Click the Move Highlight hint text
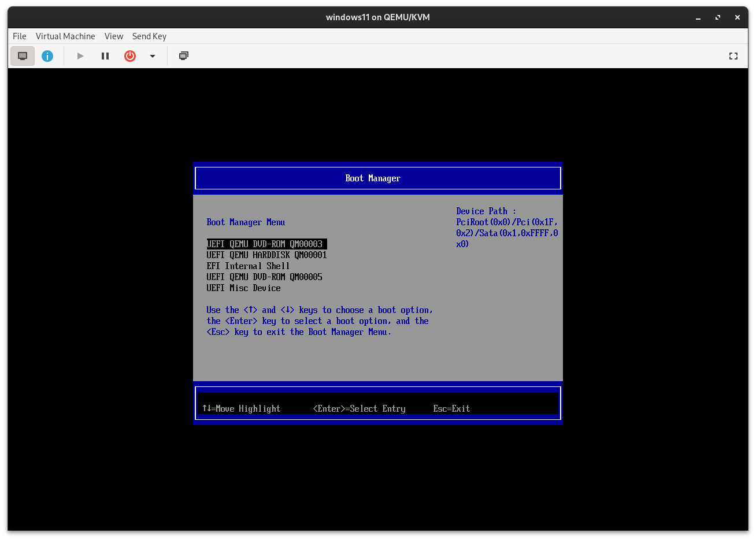The image size is (756, 540). (x=241, y=409)
